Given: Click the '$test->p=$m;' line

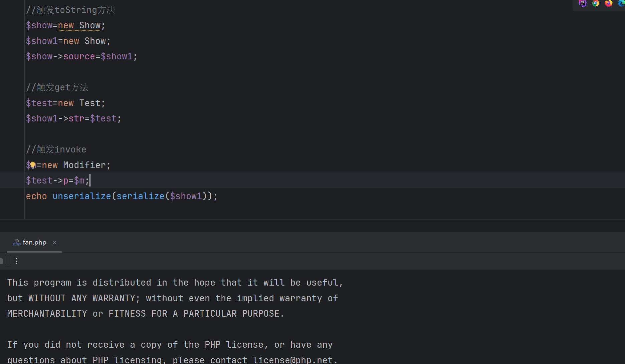Looking at the screenshot, I should click(58, 180).
